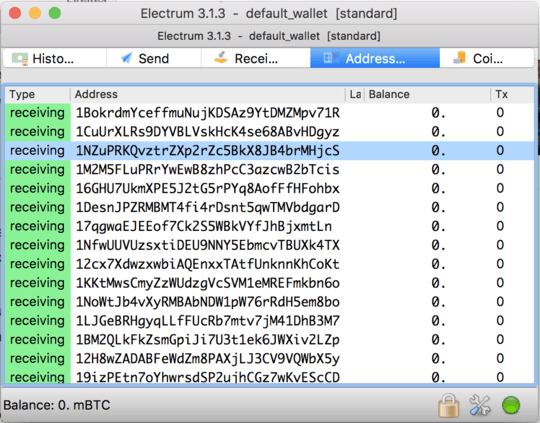Screen dimensions: 540x423
Task: Switch to the Coins tab
Action: pyautogui.click(x=487, y=58)
